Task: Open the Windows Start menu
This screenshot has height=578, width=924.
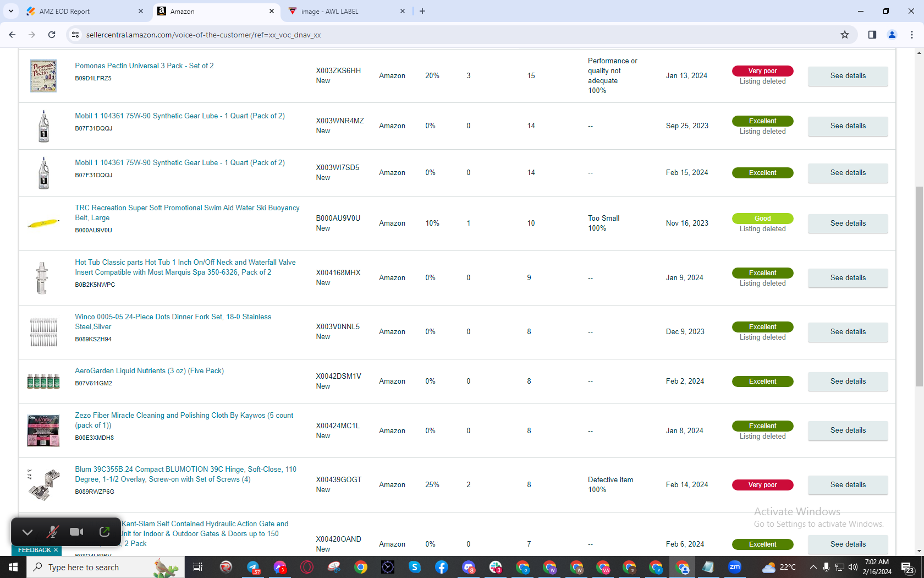Action: (13, 567)
